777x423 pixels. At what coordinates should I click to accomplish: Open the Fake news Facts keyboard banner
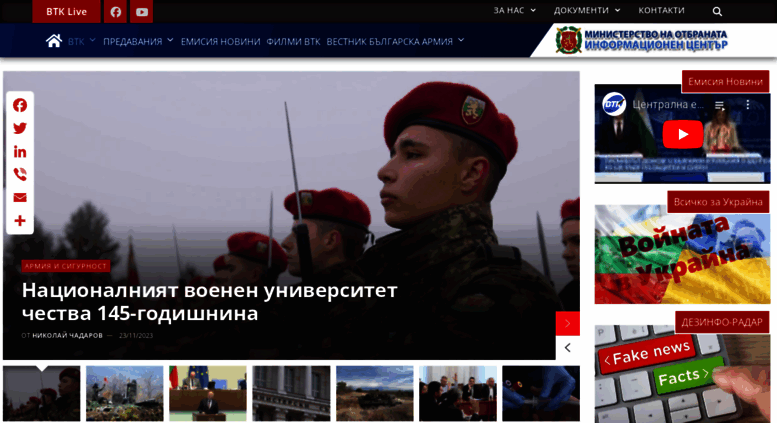(682, 374)
